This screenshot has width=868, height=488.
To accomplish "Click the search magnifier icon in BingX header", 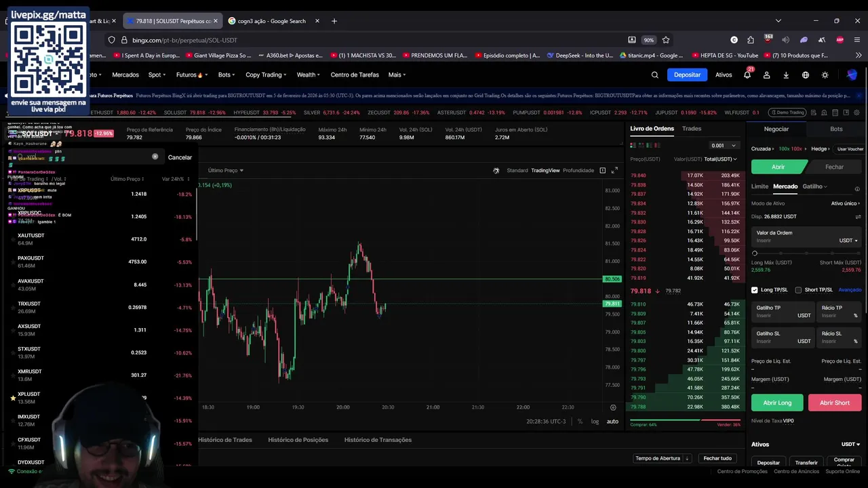I will click(x=654, y=75).
